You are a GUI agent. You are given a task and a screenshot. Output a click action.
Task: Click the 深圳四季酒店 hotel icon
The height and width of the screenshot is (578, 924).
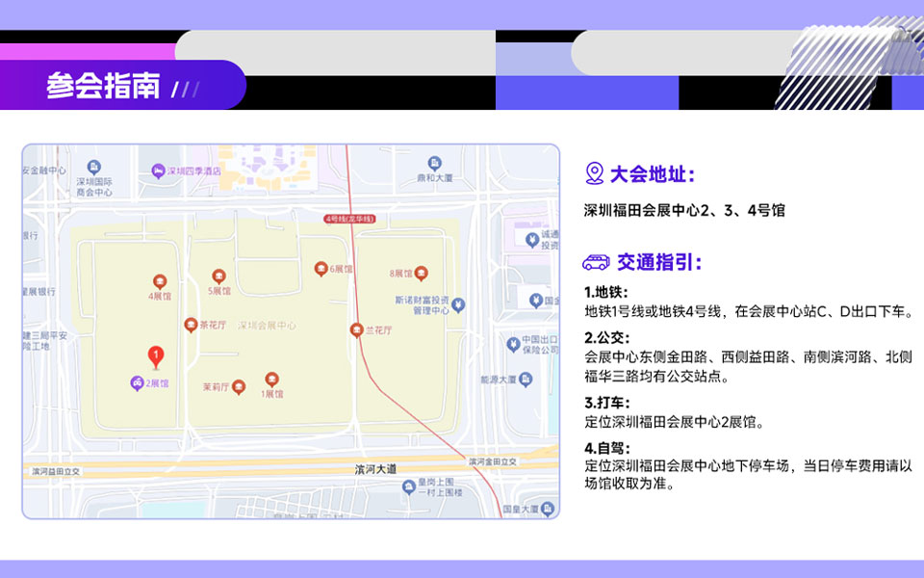pyautogui.click(x=158, y=171)
